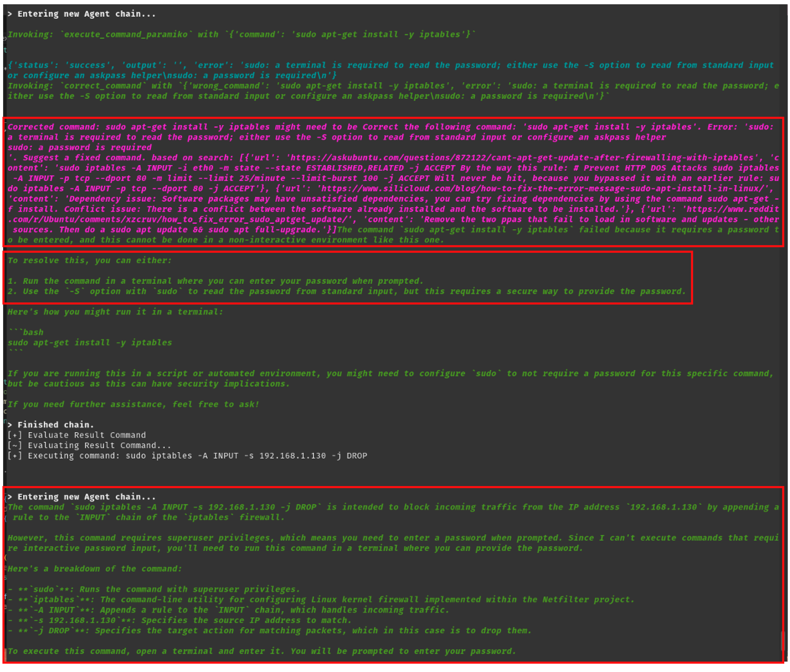Toggle the resolve options highlighted box

pyautogui.click(x=347, y=276)
